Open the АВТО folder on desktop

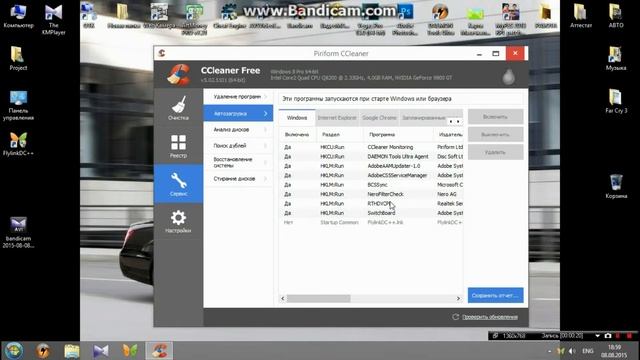pyautogui.click(x=616, y=16)
